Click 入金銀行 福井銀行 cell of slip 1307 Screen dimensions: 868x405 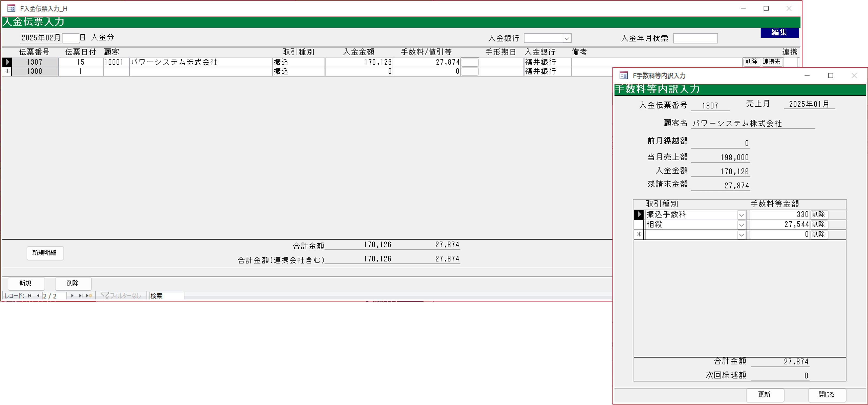click(548, 62)
